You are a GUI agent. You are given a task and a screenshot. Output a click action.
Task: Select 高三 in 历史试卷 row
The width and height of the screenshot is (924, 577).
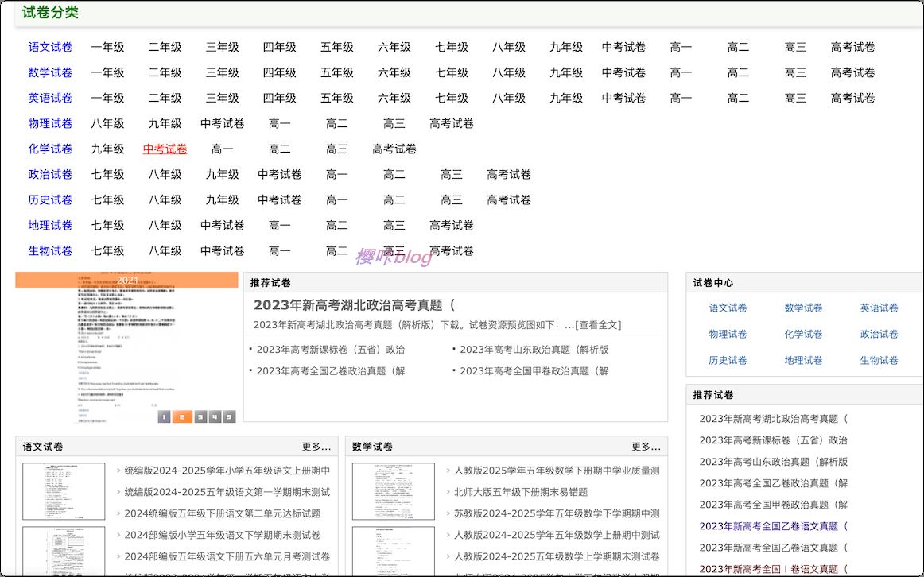click(452, 199)
